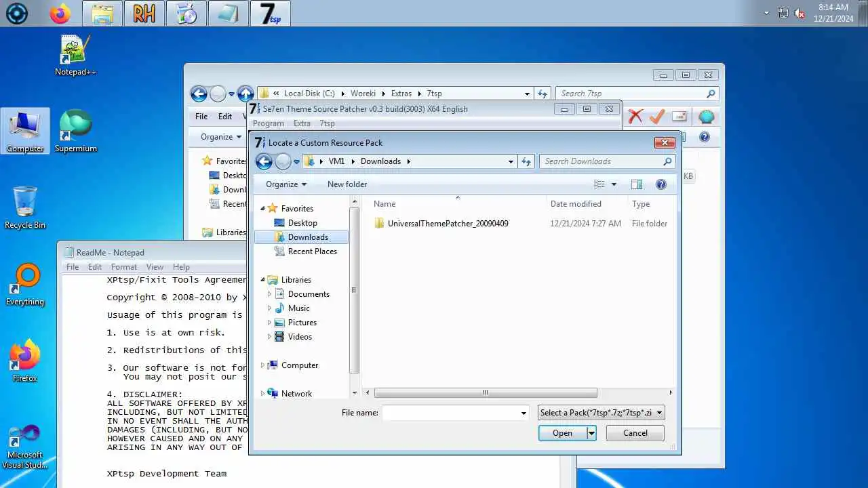The image size is (868, 488).
Task: Click Up button in the 7tsp Explorer window
Action: (x=245, y=94)
